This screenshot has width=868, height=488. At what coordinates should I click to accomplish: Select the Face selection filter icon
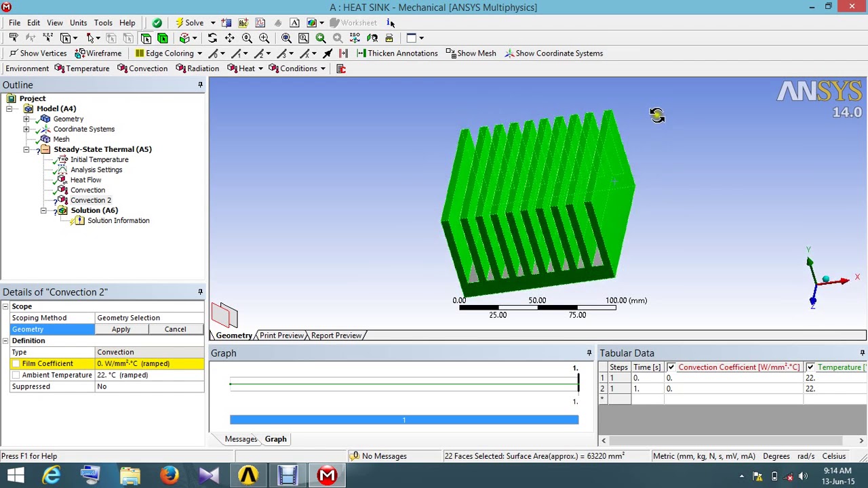point(146,38)
